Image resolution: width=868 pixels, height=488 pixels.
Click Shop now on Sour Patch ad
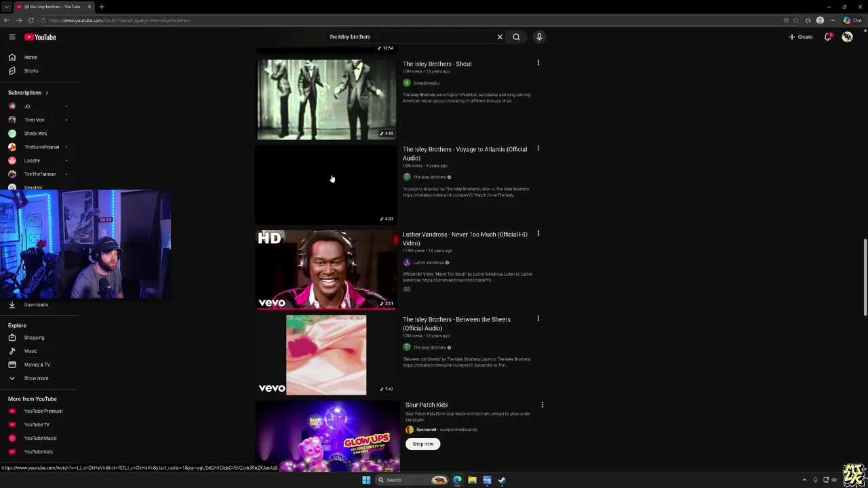pos(422,444)
